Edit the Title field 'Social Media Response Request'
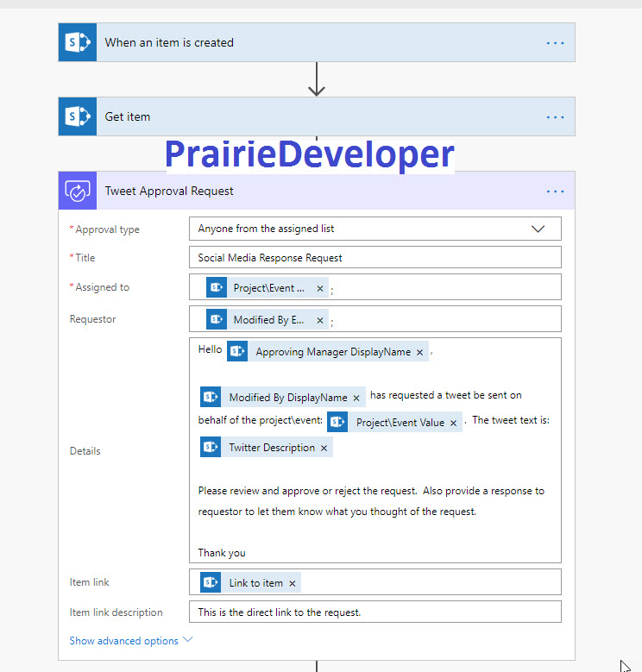Image resolution: width=642 pixels, height=672 pixels. click(x=375, y=258)
